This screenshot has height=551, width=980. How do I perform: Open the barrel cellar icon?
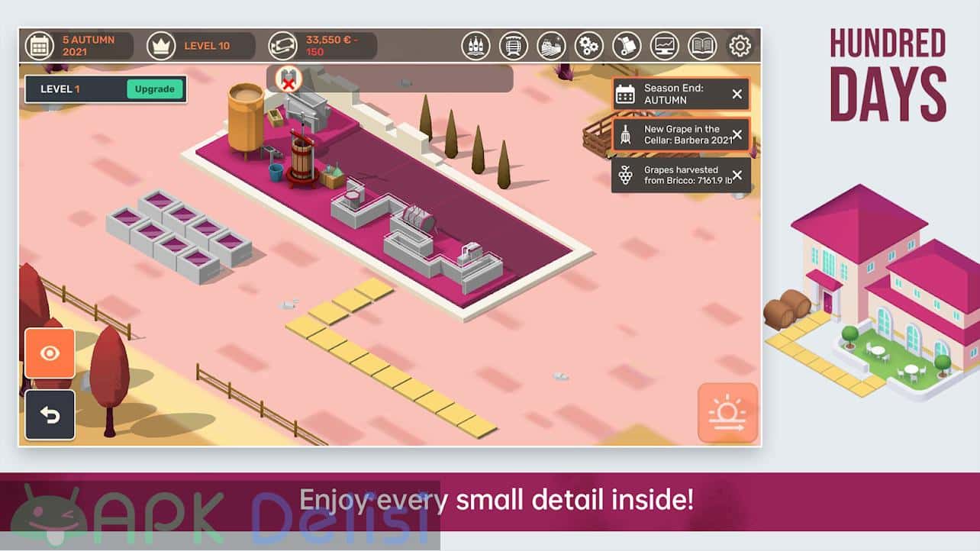click(514, 46)
